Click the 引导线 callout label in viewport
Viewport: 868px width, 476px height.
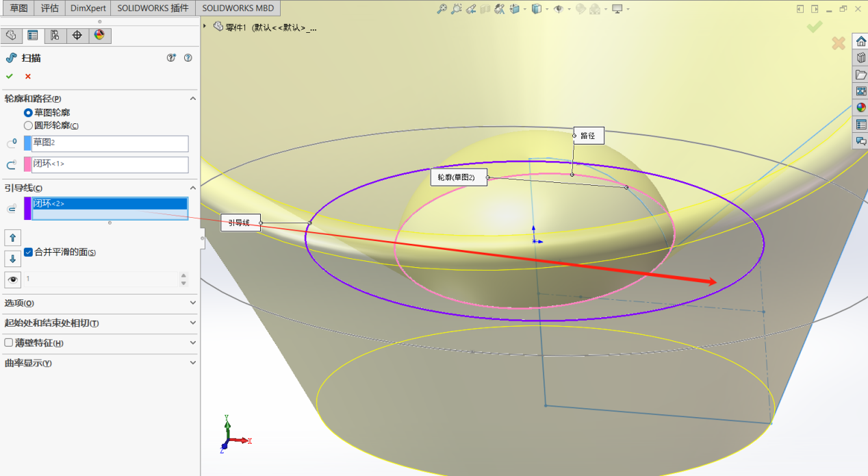[240, 223]
